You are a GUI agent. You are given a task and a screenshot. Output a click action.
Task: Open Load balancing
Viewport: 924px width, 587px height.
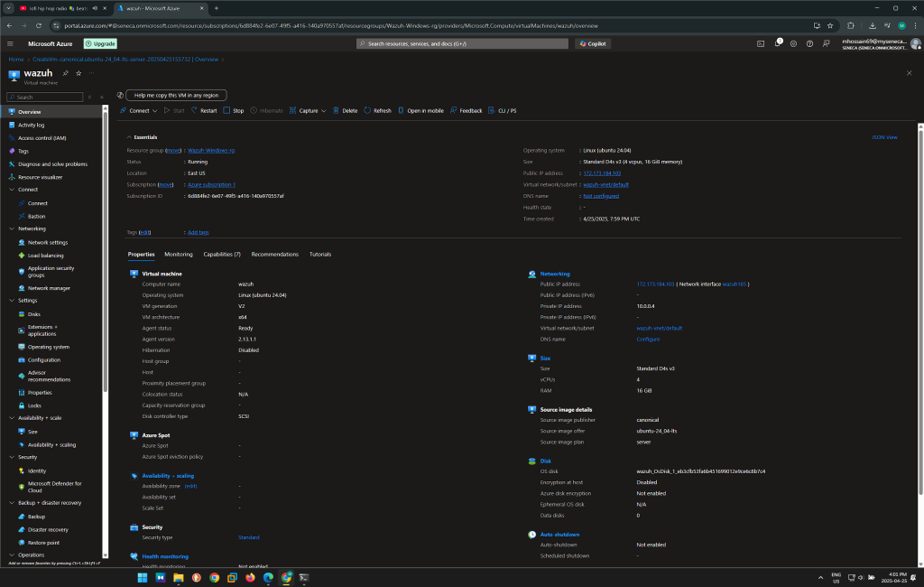point(45,256)
